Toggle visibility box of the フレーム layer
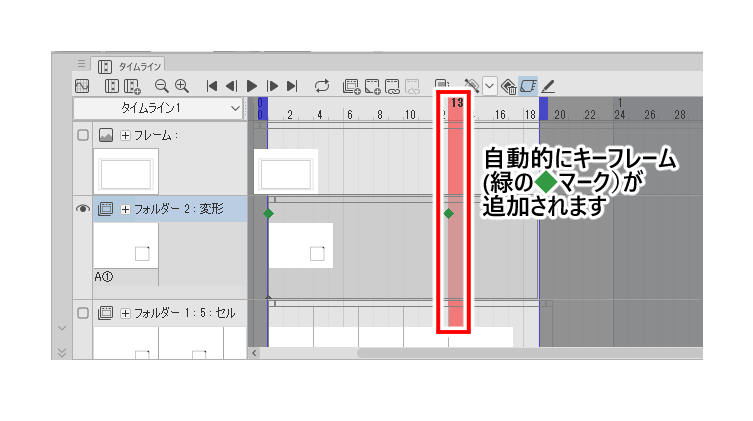This screenshot has height=421, width=753. tap(83, 135)
